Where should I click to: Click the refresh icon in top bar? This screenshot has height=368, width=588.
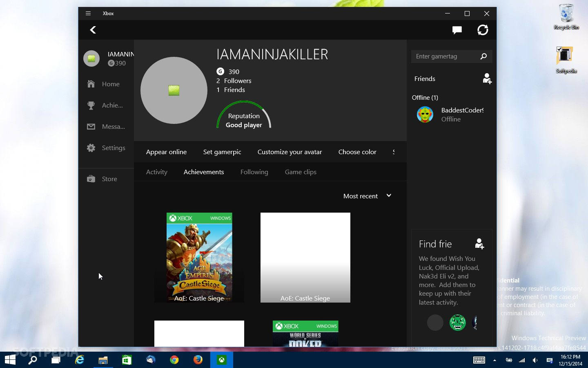483,30
